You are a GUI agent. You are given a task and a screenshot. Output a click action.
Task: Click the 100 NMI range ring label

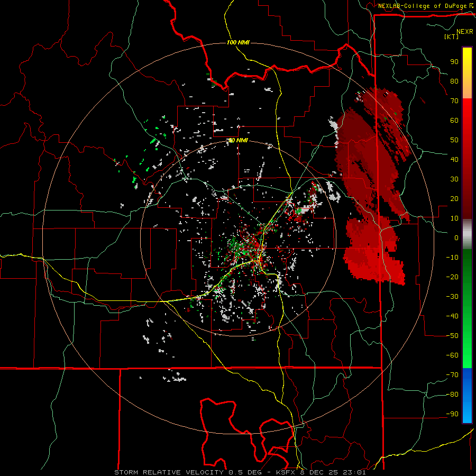238,42
